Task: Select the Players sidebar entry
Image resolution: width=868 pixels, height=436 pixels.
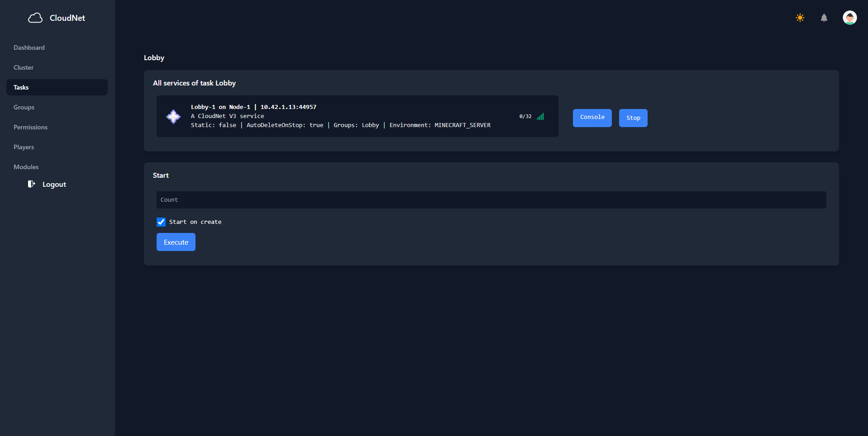Action: pyautogui.click(x=24, y=147)
